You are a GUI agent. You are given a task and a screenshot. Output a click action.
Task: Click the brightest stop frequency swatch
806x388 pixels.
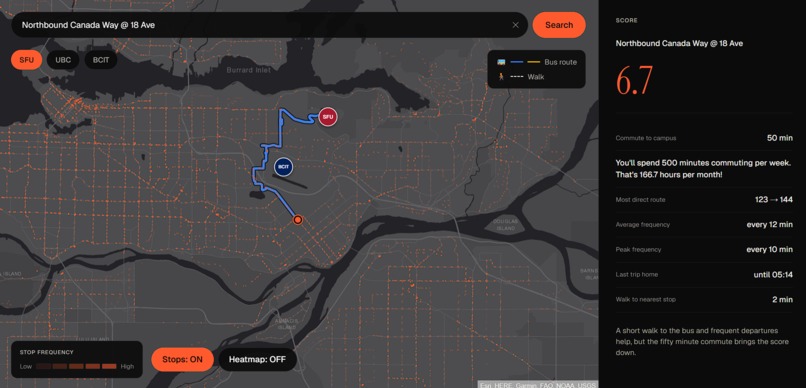coord(109,366)
